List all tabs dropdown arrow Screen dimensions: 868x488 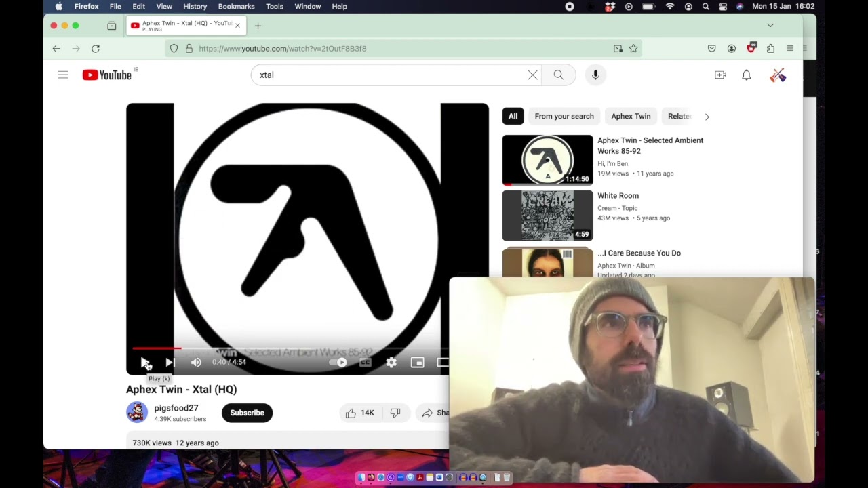(x=770, y=26)
